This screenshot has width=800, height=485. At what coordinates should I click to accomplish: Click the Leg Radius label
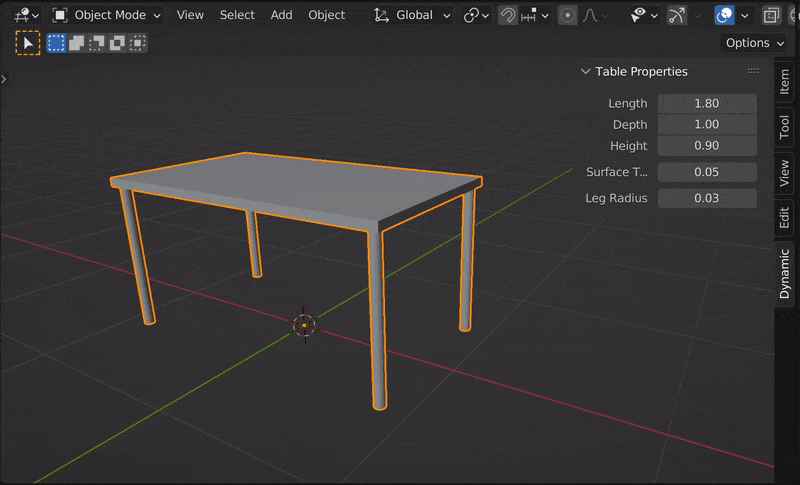pos(616,198)
